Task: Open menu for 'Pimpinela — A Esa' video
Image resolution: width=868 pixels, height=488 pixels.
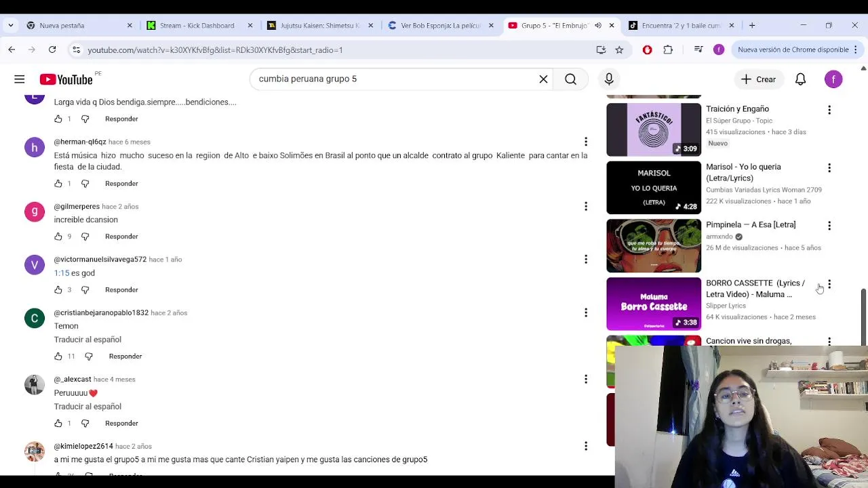Action: pos(829,226)
